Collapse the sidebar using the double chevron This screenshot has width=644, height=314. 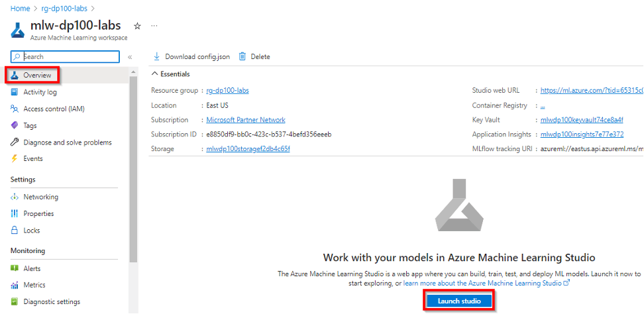pyautogui.click(x=130, y=58)
